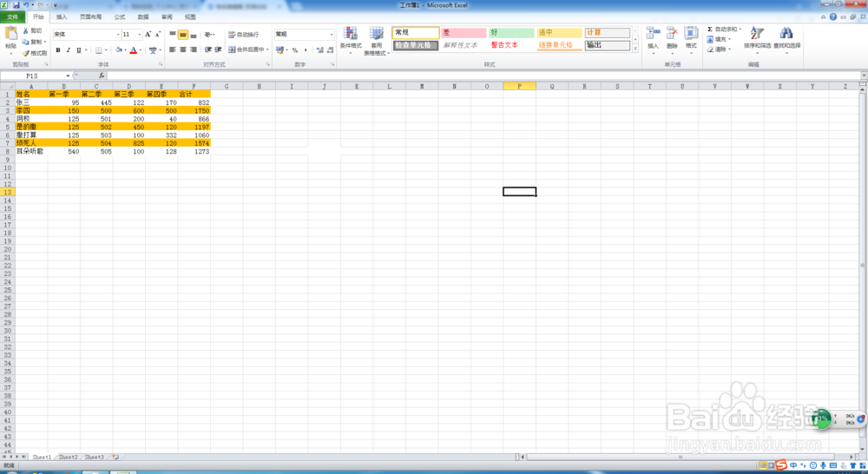Toggle Align Text Left
868x474 pixels.
click(172, 49)
